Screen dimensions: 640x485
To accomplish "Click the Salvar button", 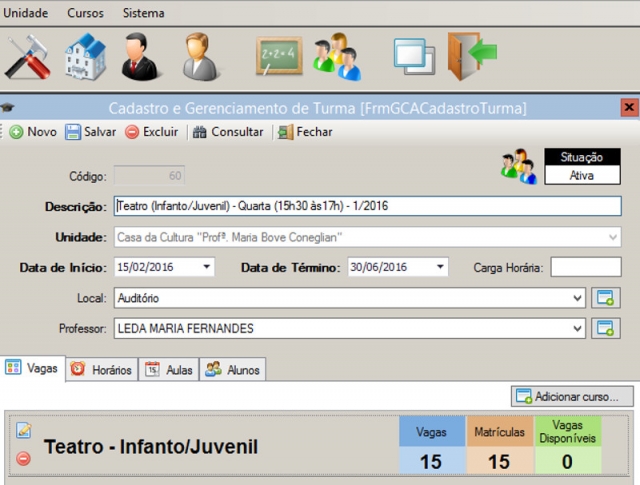I will coord(91,132).
